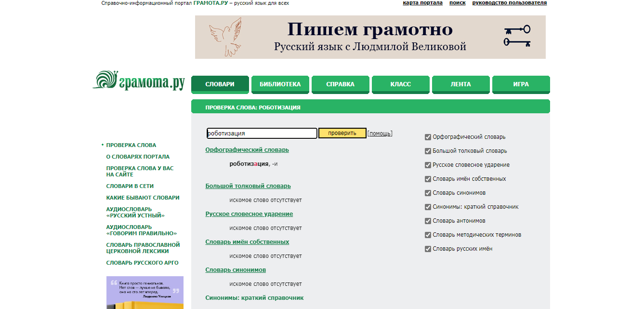Viewport: 644px width, 309px height.
Task: Open поиск link in top bar
Action: click(458, 3)
